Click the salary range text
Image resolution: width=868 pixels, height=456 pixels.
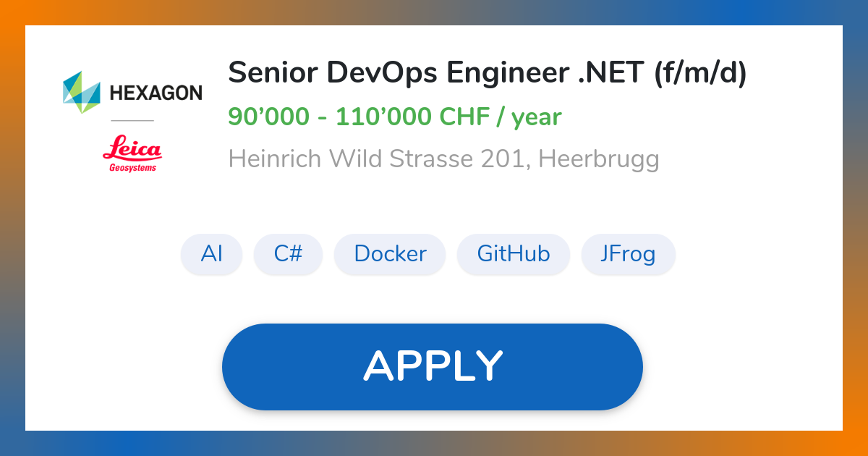[x=395, y=116]
